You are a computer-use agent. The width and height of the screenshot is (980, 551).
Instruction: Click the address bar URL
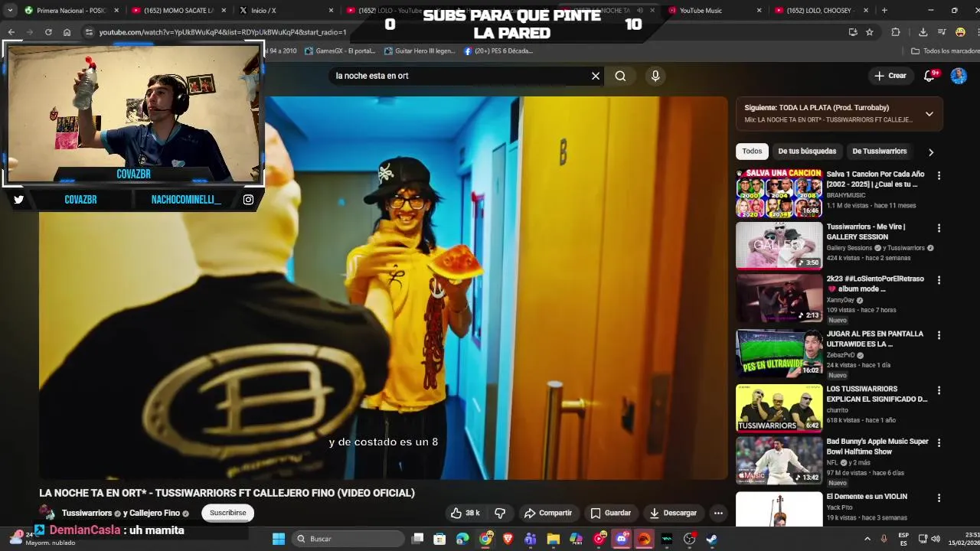point(223,32)
